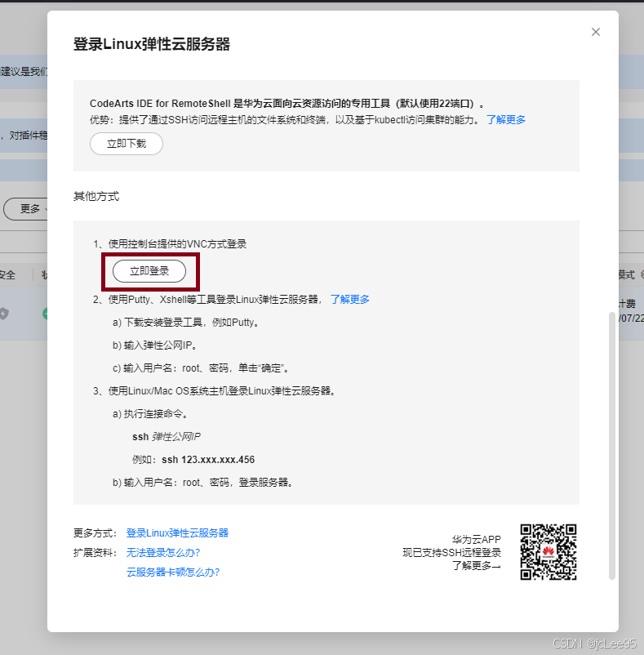Open the 更多 dropdown in background page
Image resolution: width=644 pixels, height=655 pixels.
[x=27, y=209]
